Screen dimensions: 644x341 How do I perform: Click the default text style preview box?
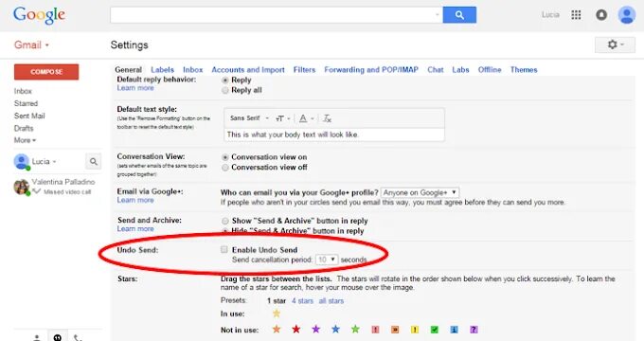[334, 135]
